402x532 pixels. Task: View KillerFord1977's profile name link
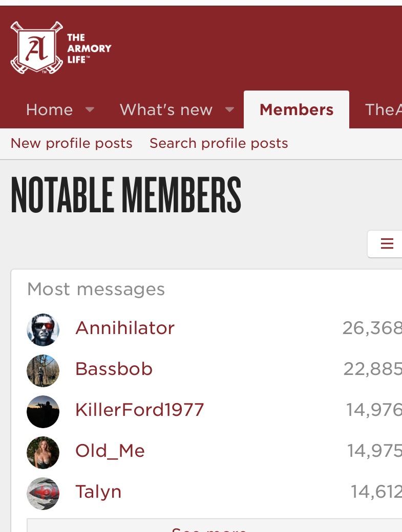139,410
